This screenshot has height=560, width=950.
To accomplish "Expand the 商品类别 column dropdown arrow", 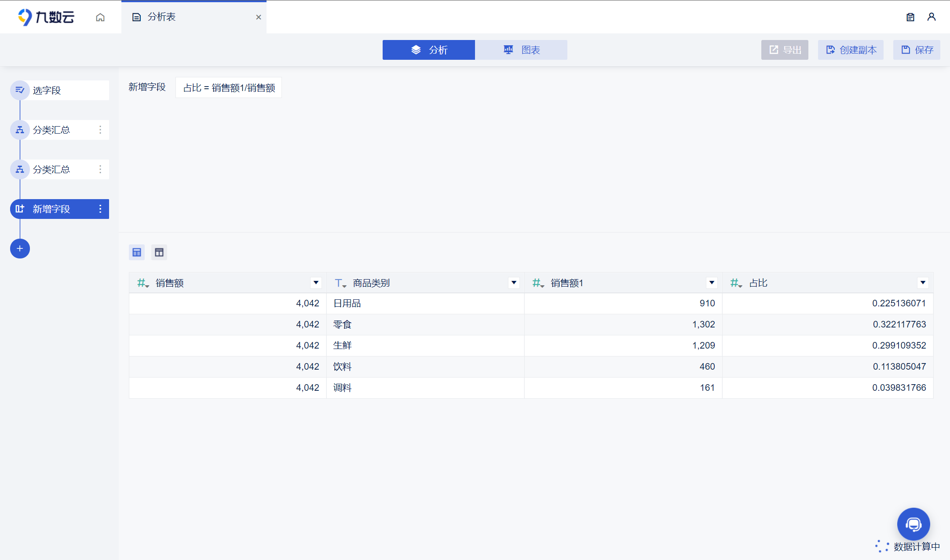I will click(514, 283).
